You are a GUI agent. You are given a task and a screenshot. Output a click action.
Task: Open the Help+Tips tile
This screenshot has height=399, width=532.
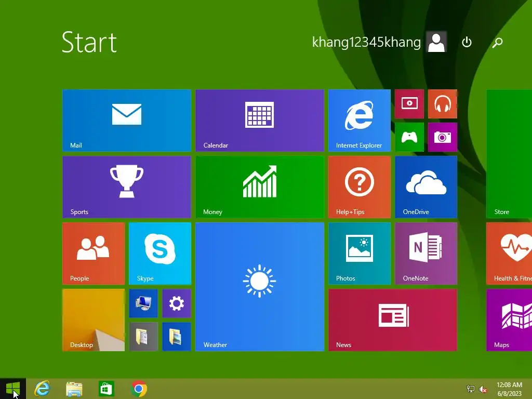point(360,187)
